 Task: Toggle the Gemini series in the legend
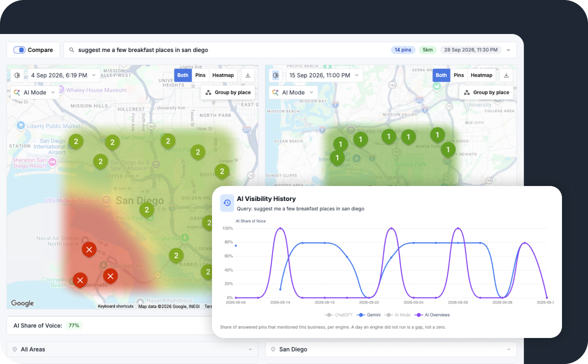point(368,315)
